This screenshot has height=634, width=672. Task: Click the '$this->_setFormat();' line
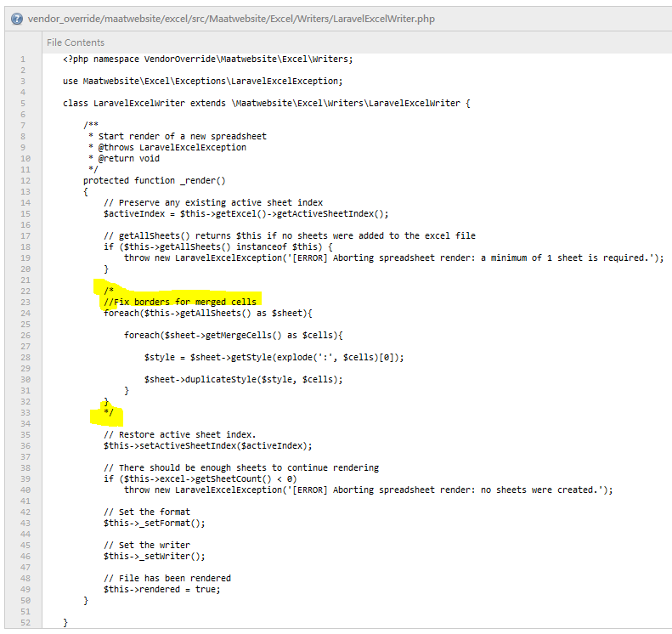[155, 523]
